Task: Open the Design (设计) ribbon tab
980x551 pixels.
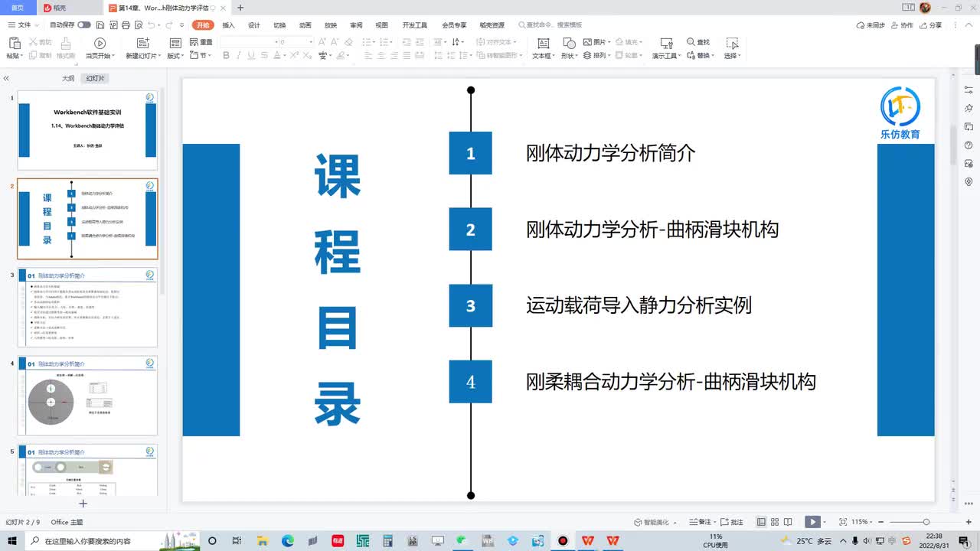Action: [x=253, y=25]
